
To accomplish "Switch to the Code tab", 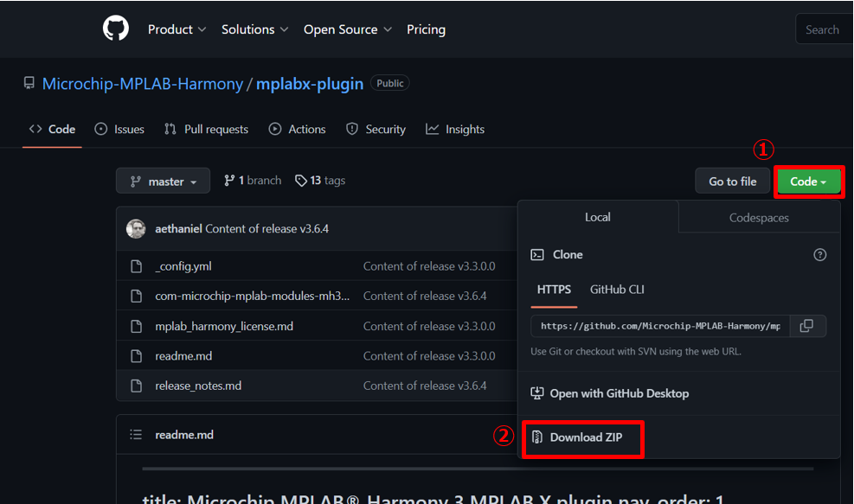I will [52, 129].
